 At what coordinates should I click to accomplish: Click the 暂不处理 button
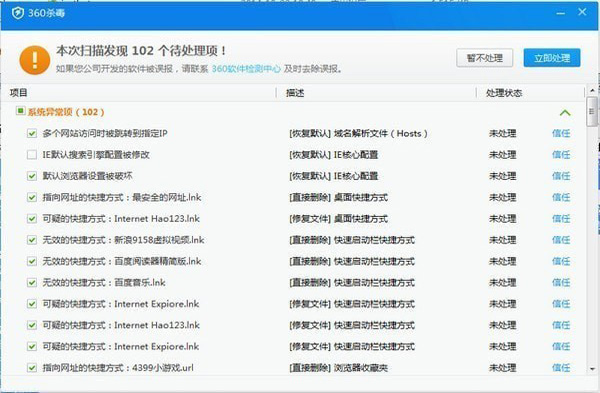pos(484,58)
